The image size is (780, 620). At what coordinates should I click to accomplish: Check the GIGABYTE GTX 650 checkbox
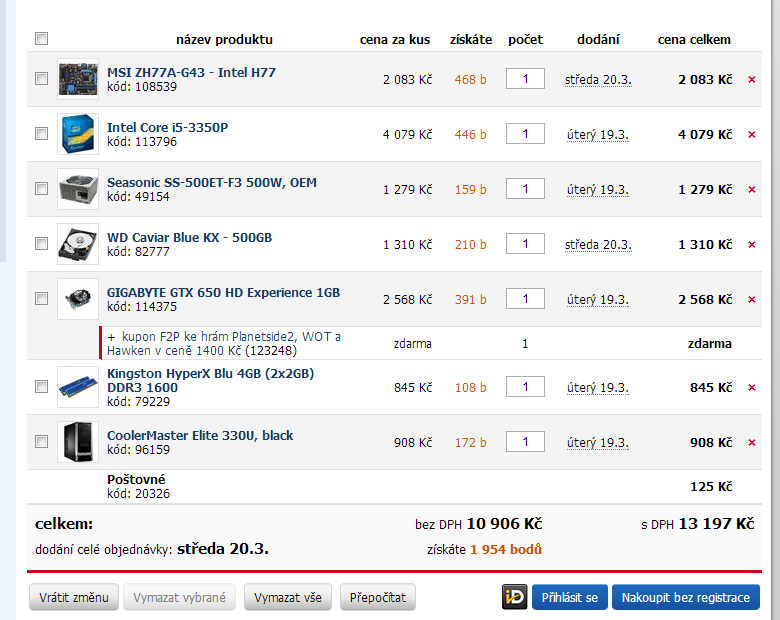click(x=41, y=299)
